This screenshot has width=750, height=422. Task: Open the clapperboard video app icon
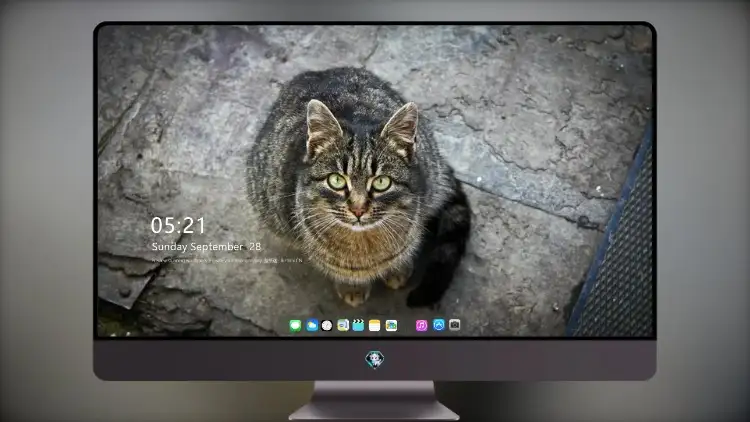[358, 325]
